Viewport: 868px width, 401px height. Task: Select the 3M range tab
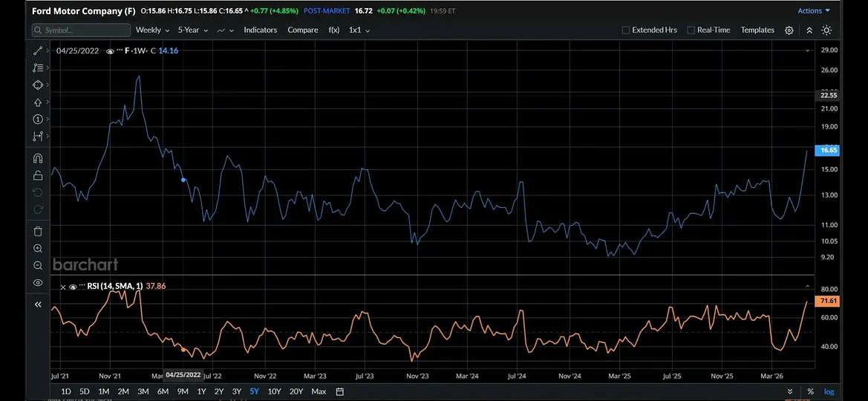(143, 391)
